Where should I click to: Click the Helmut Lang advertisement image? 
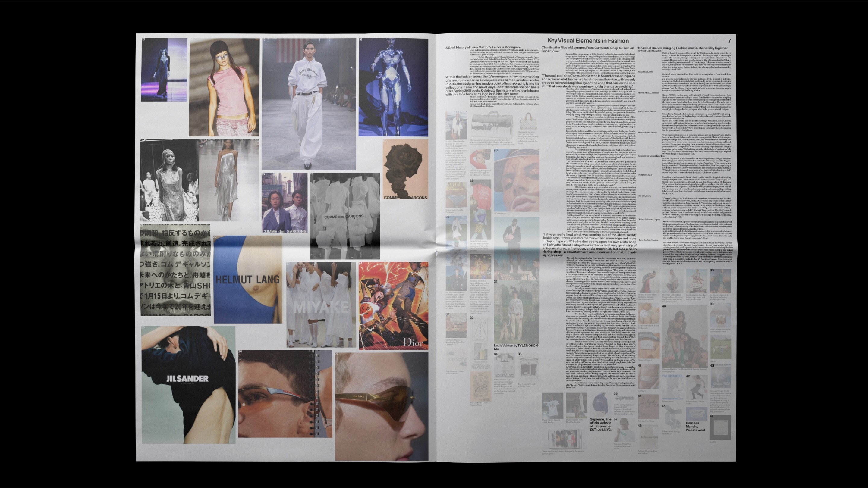[248, 279]
